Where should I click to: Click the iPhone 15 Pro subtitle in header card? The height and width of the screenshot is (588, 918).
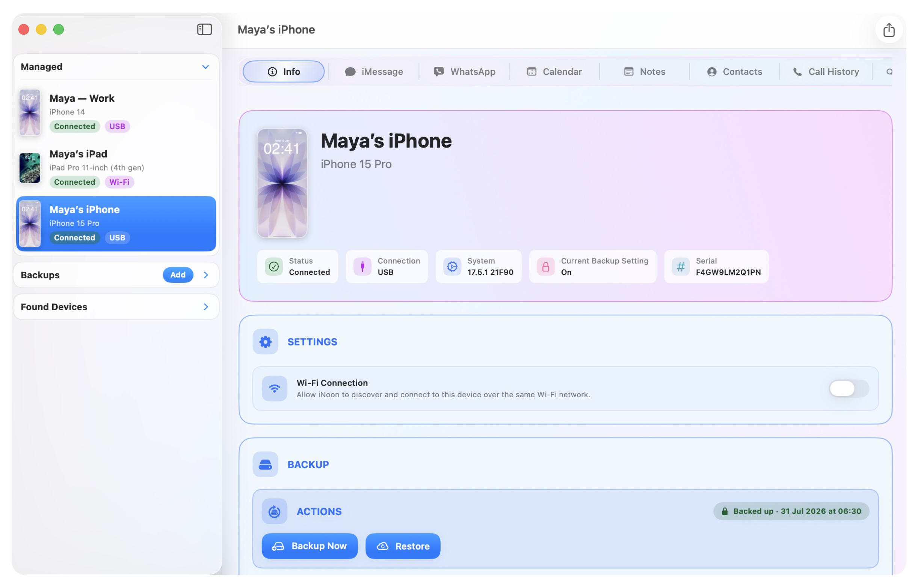tap(356, 164)
